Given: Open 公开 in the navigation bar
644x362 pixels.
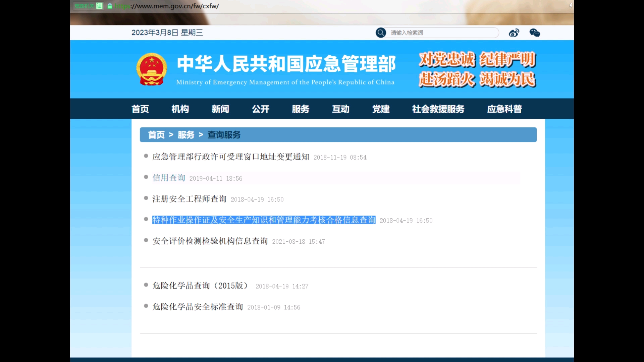Looking at the screenshot, I should pyautogui.click(x=261, y=109).
